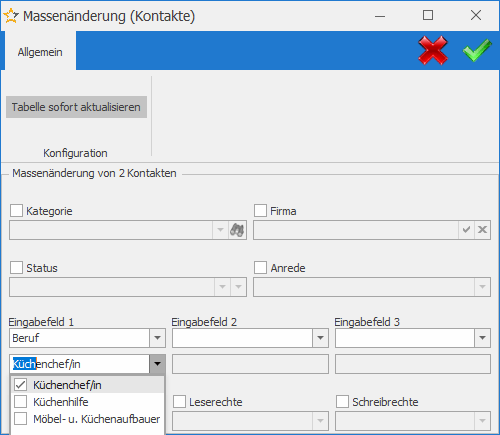Enable the Leserechte checkbox
500x435 pixels.
point(179,402)
